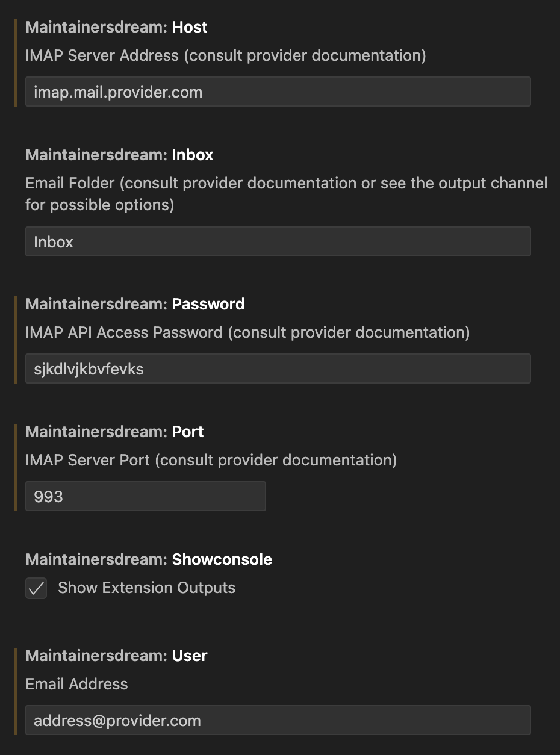
Task: Click the "IMAP Server Port" description text
Action: (211, 461)
